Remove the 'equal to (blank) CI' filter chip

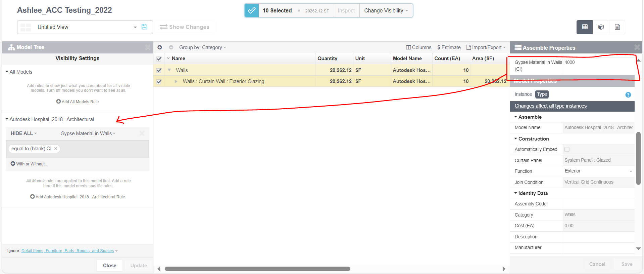click(x=56, y=149)
